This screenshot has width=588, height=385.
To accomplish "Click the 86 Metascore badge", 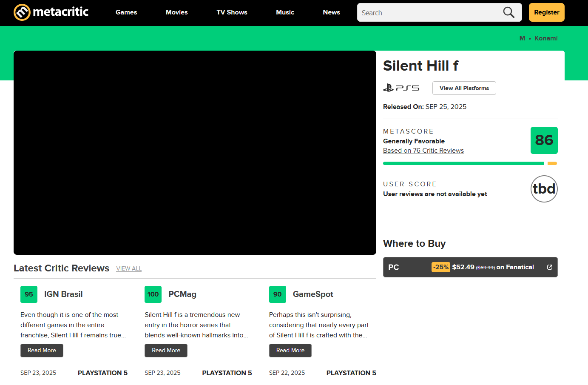I will 544,140.
